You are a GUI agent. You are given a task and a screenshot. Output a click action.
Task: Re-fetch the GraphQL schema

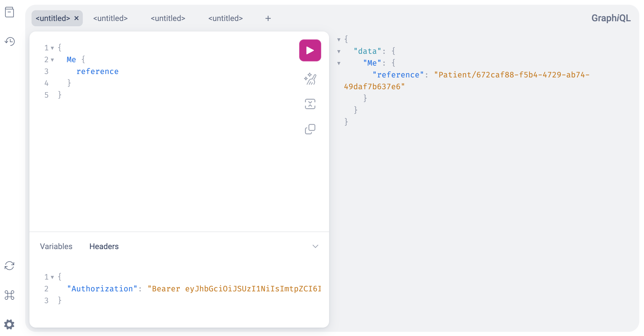point(10,266)
